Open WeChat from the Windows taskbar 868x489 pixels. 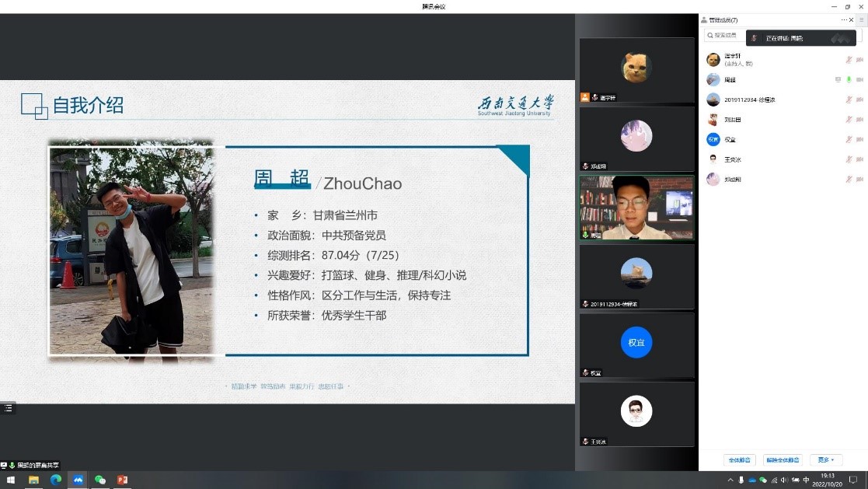[x=99, y=480]
